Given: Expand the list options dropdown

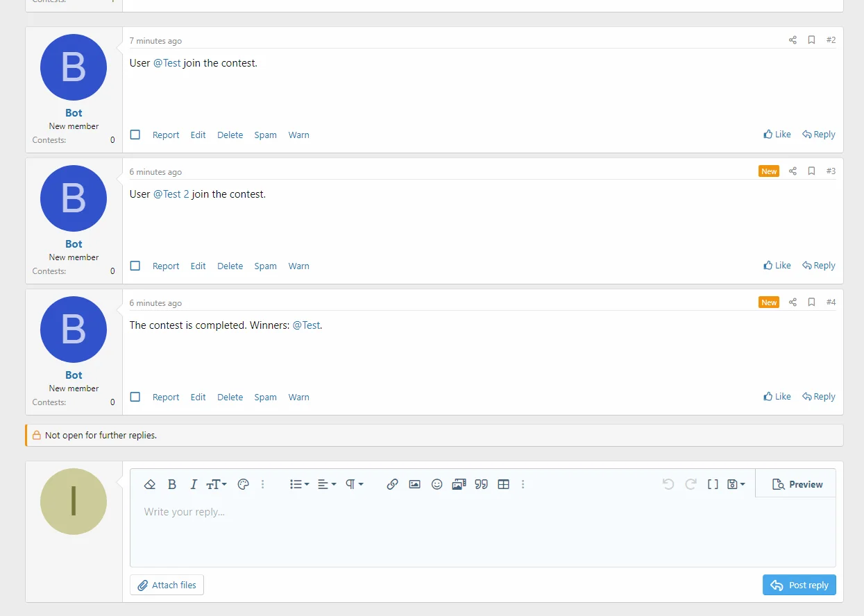Looking at the screenshot, I should [299, 484].
